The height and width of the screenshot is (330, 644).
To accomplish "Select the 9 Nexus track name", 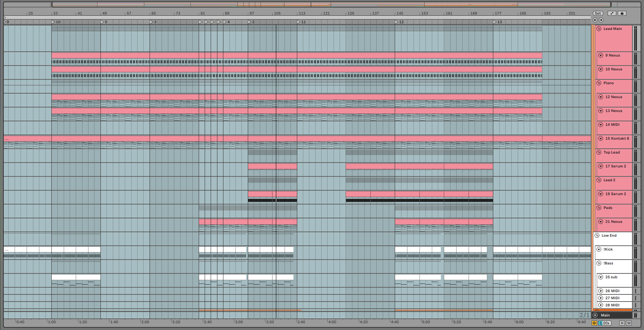I will [x=613, y=55].
